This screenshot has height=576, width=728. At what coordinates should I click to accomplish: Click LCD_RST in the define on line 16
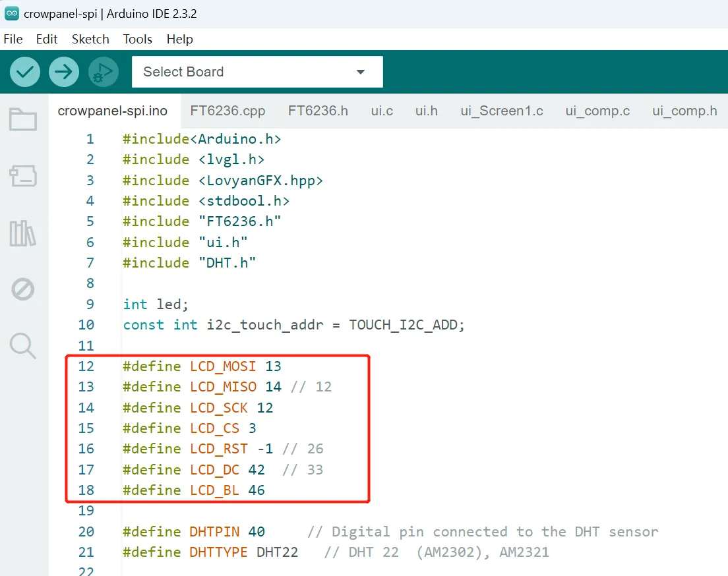pyautogui.click(x=219, y=449)
